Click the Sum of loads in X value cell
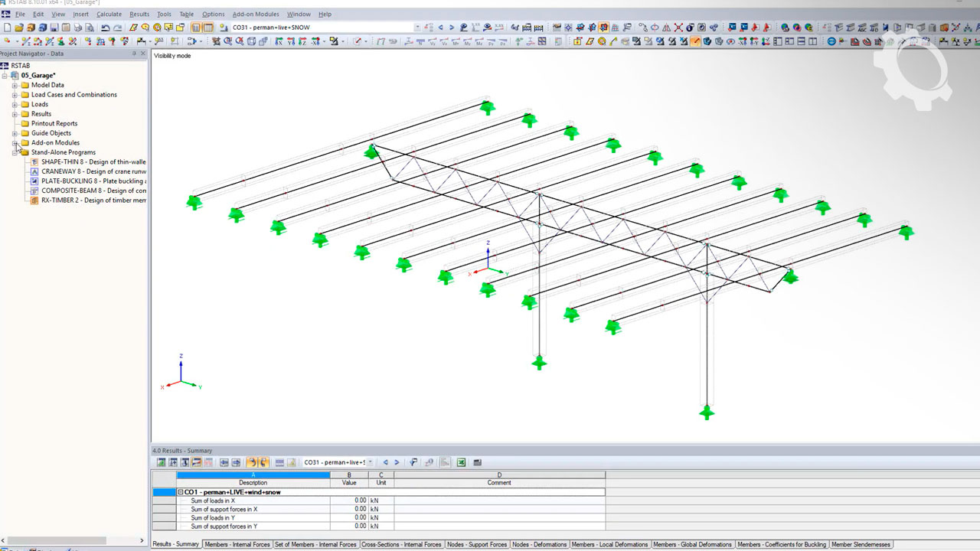980x551 pixels. [348, 500]
